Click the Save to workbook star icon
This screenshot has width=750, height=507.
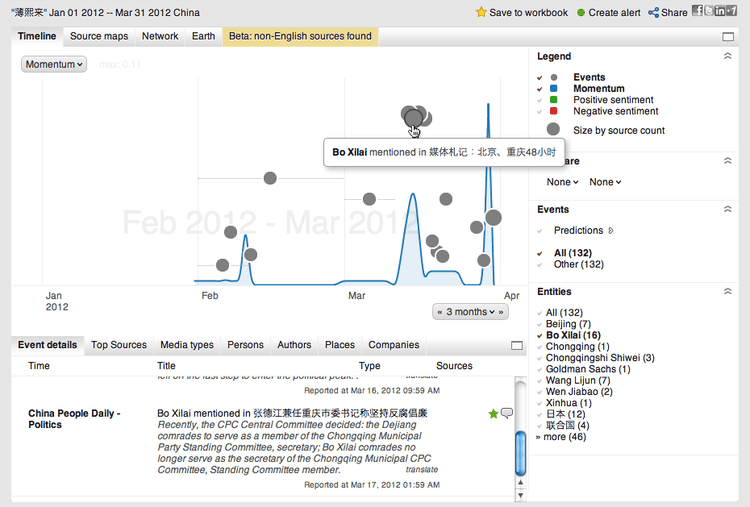(481, 13)
